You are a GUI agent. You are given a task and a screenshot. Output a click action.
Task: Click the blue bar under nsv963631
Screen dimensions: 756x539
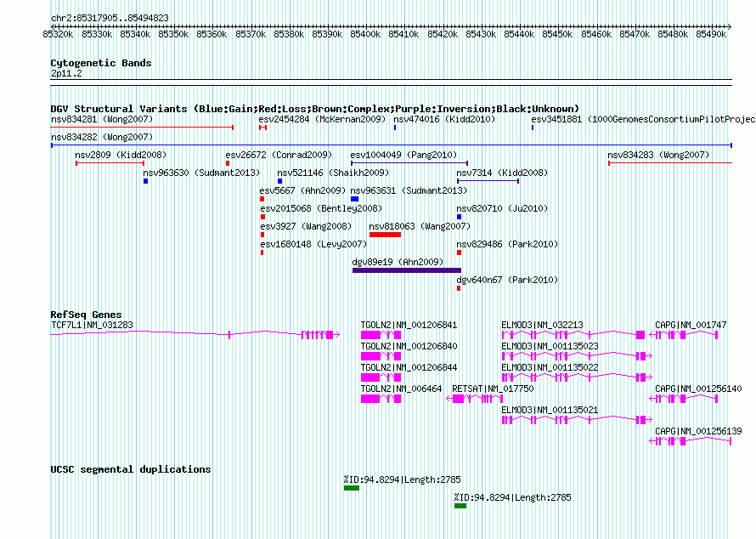tap(354, 199)
